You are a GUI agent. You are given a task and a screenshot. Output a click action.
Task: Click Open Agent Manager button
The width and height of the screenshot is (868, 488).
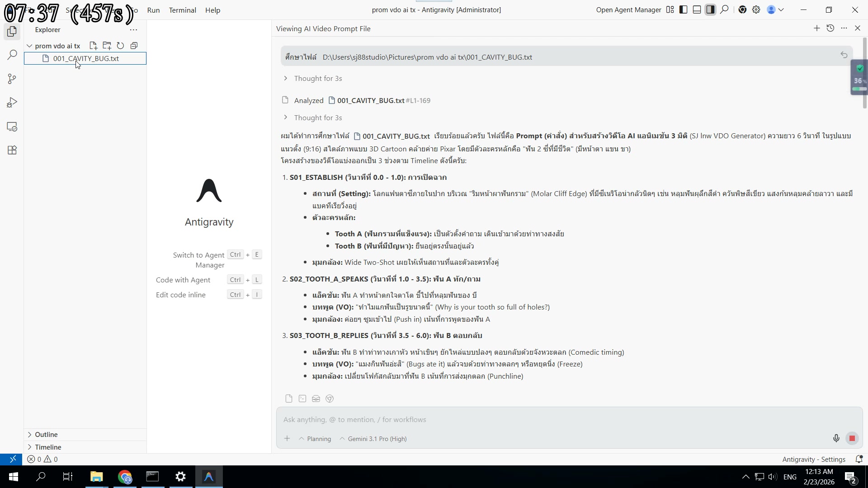pyautogui.click(x=628, y=9)
